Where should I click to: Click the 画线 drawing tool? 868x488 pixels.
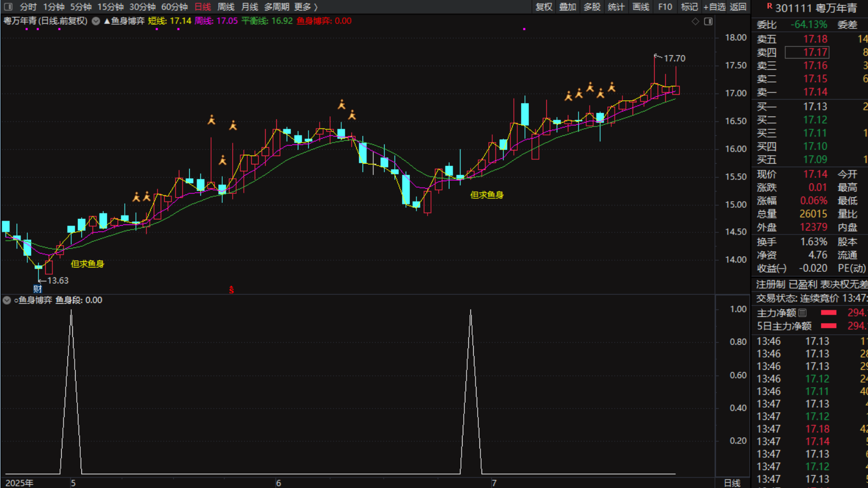click(x=640, y=7)
